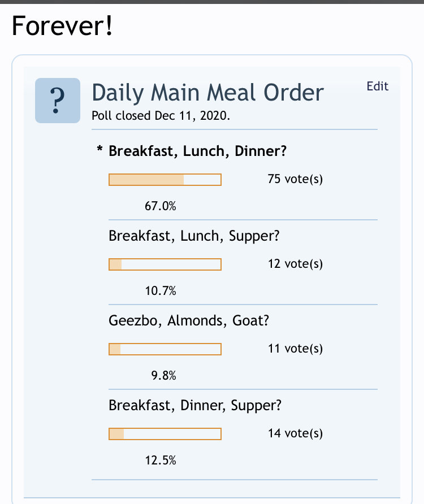Click the 12.5% result bar

click(x=165, y=434)
